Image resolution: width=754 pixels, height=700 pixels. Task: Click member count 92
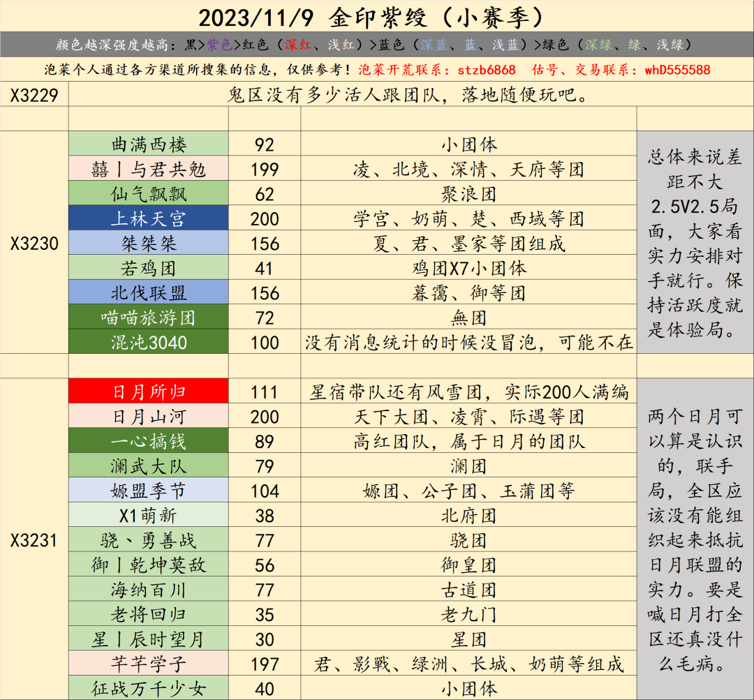[x=265, y=144]
